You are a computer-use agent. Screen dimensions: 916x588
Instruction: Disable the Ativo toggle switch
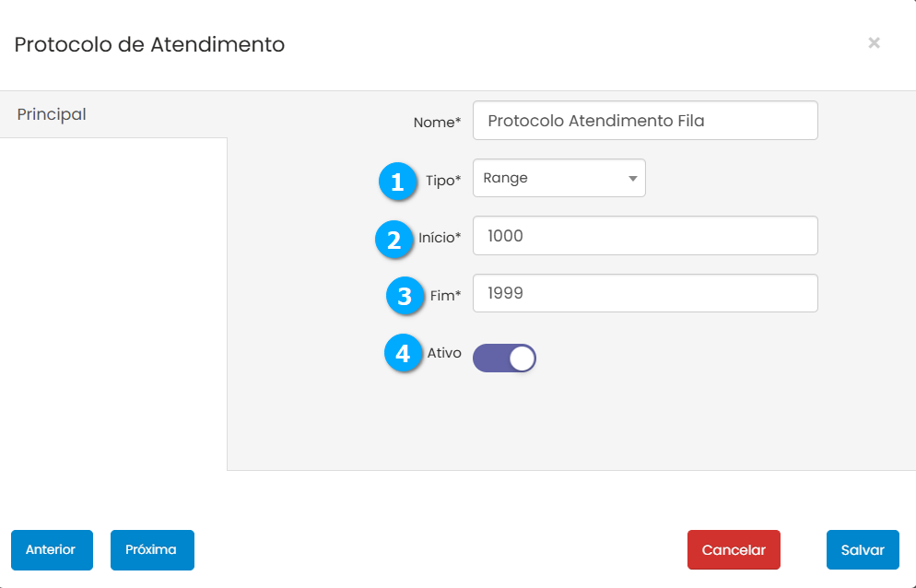pos(504,359)
